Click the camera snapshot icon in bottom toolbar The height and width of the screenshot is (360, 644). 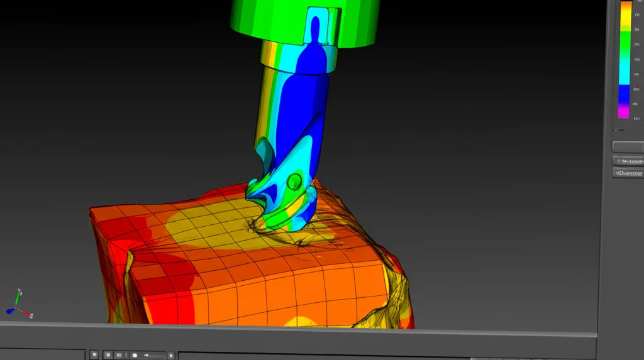click(x=119, y=355)
